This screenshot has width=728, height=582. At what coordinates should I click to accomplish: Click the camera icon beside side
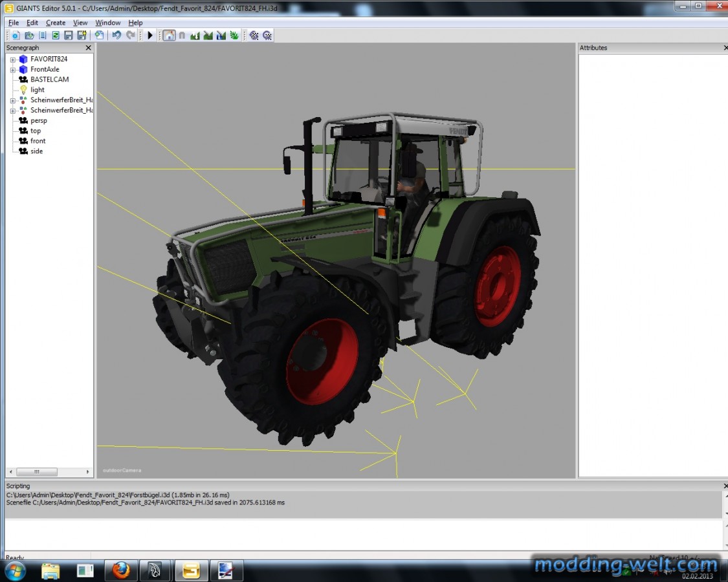[23, 151]
